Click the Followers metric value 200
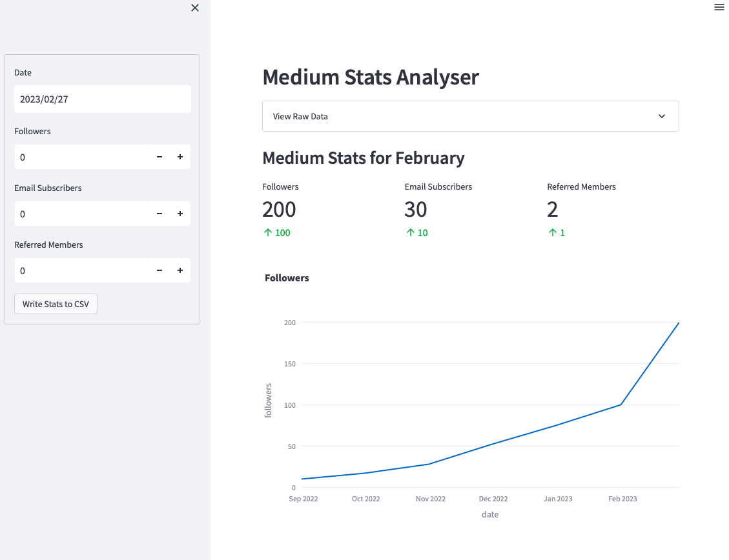729x560 pixels. click(279, 210)
